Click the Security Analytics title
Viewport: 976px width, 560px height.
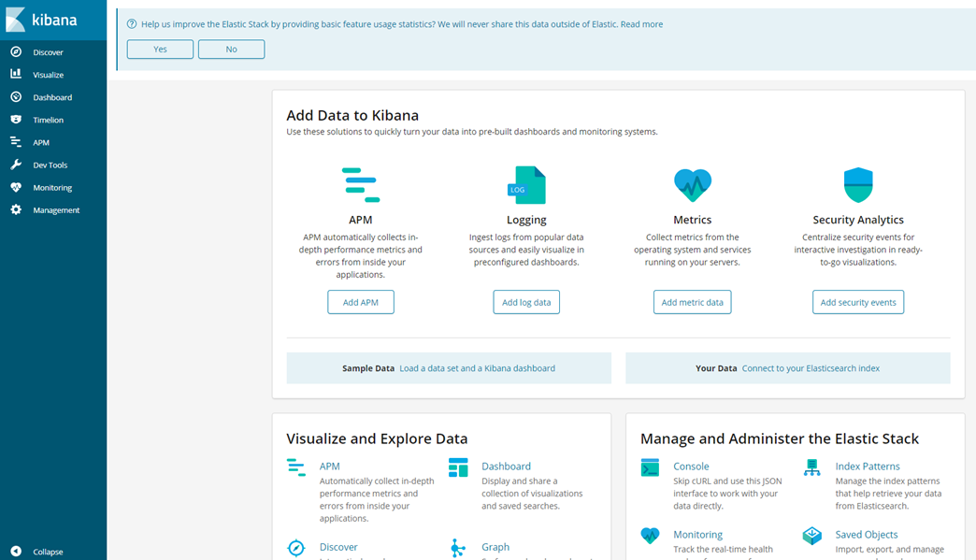[x=858, y=220]
